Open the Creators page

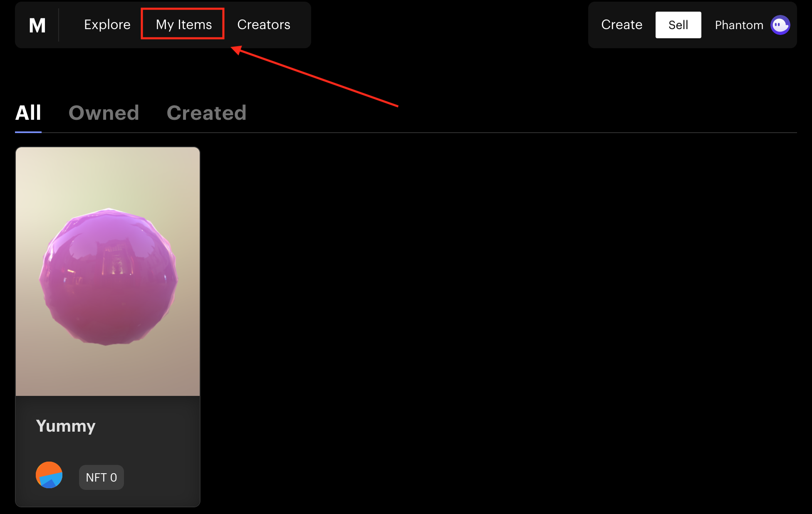click(264, 25)
